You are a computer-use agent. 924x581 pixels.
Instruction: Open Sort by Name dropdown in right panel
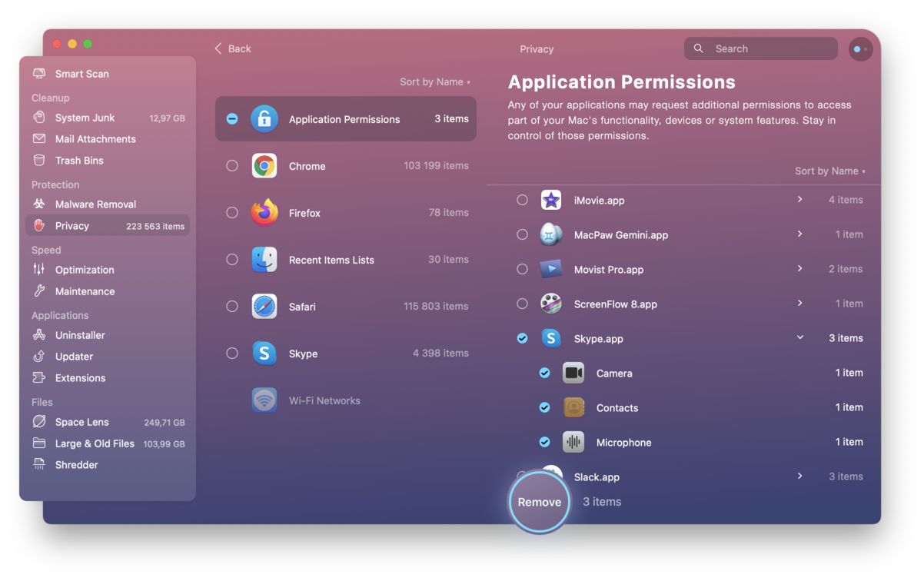tap(830, 171)
